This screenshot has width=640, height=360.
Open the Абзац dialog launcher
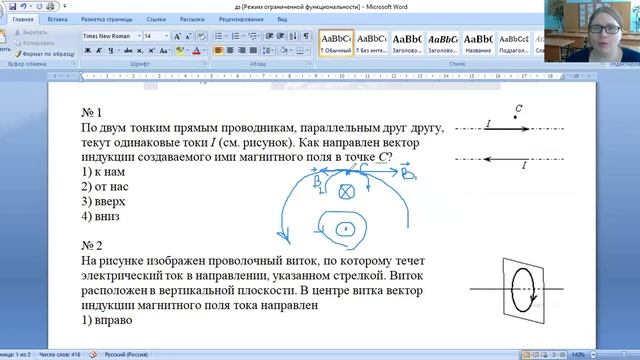coord(309,64)
